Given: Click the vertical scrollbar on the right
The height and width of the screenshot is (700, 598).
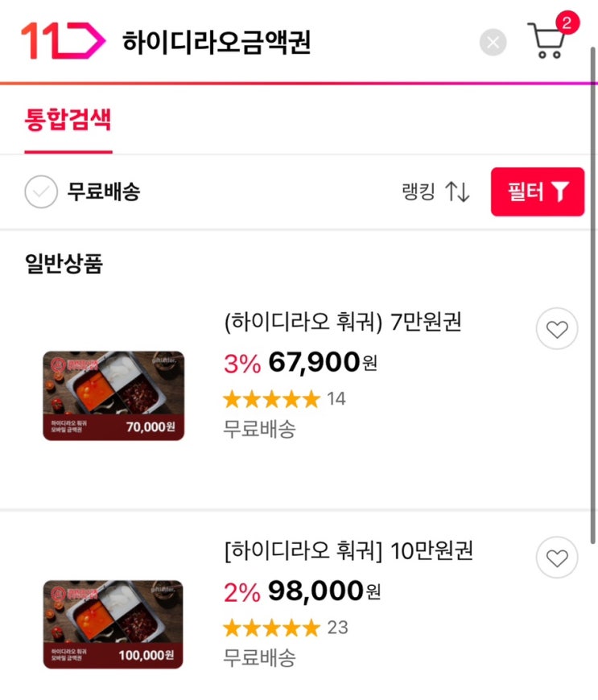Looking at the screenshot, I should pos(593,294).
